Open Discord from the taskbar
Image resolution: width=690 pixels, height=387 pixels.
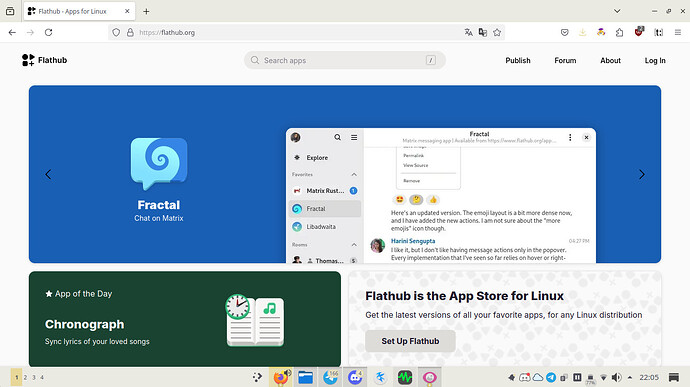pyautogui.click(x=355, y=377)
